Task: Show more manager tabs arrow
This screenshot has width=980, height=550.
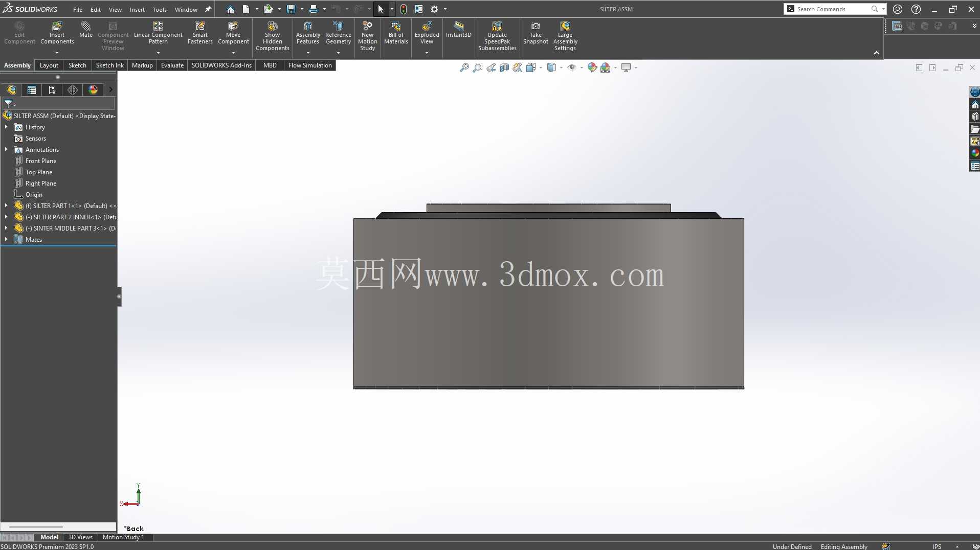Action: [110, 90]
